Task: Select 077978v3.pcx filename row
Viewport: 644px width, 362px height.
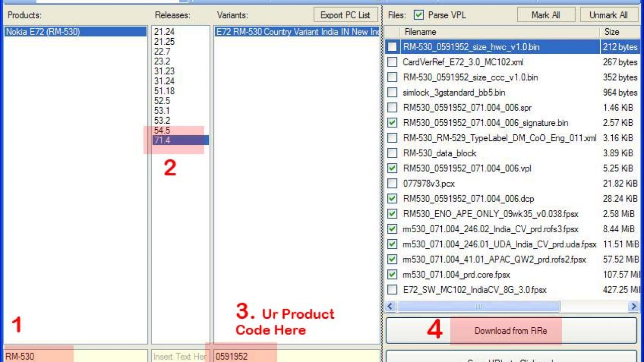Action: pos(429,184)
